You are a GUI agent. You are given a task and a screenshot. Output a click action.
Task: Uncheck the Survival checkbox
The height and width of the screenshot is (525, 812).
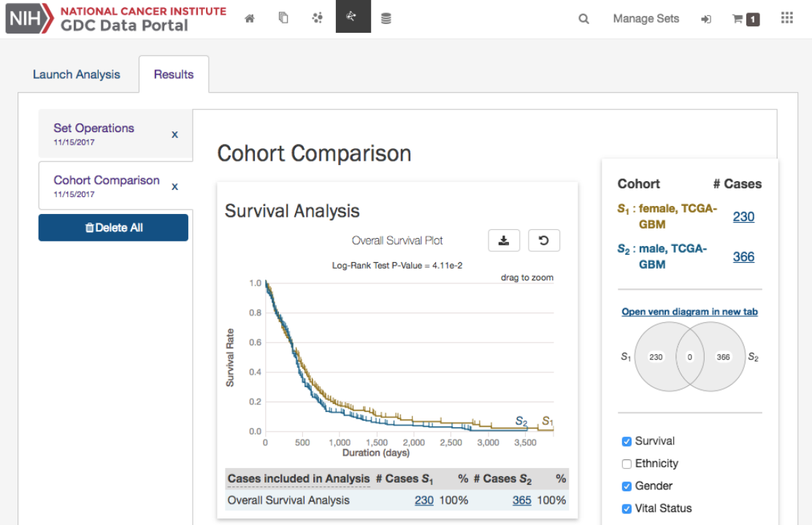tap(627, 441)
